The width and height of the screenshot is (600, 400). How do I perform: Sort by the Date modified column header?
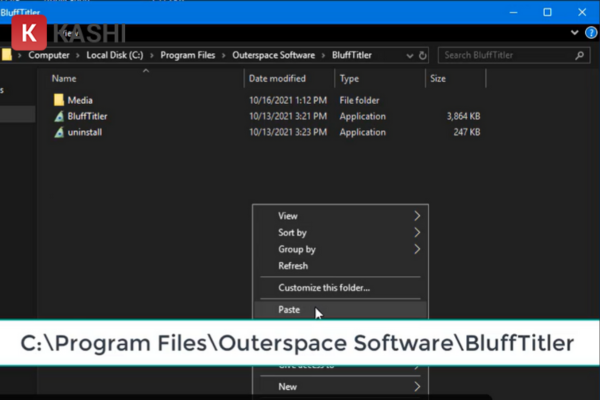point(277,78)
